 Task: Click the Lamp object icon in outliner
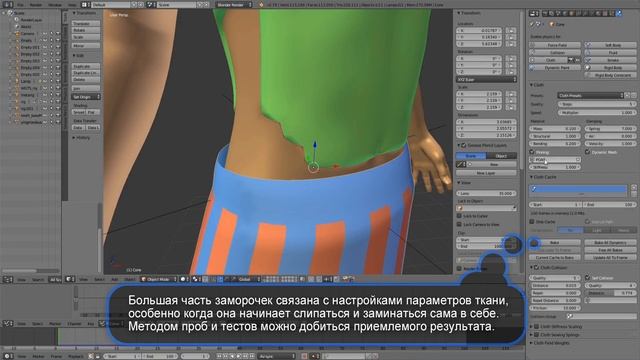pos(18,81)
